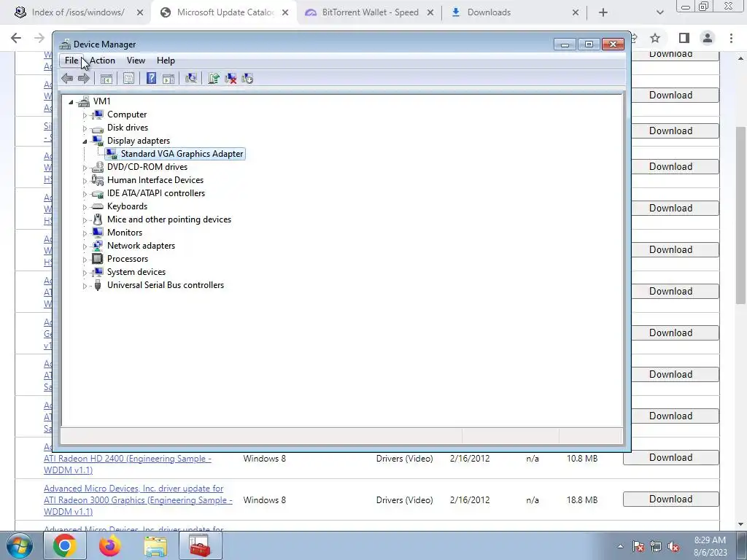Open Chrome's tab search chevron
The height and width of the screenshot is (560, 747).
click(659, 12)
